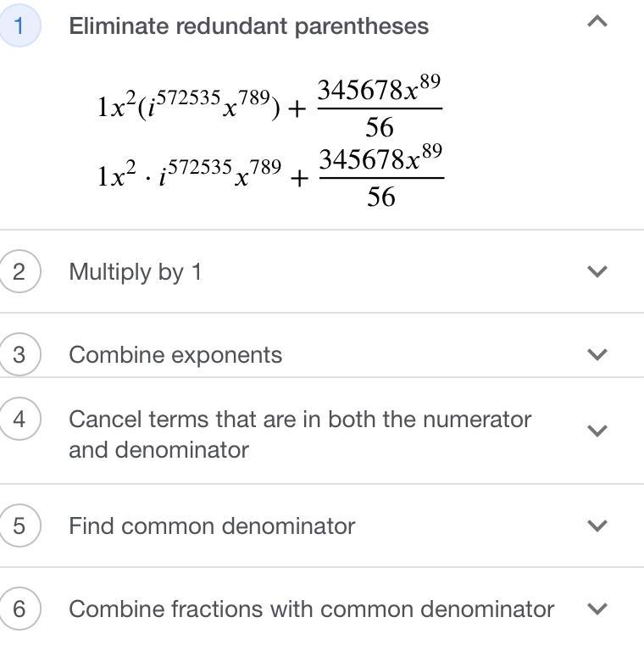This screenshot has height=645, width=644.
Task: Expand the Cancel terms step chevron
Action: pos(597,431)
